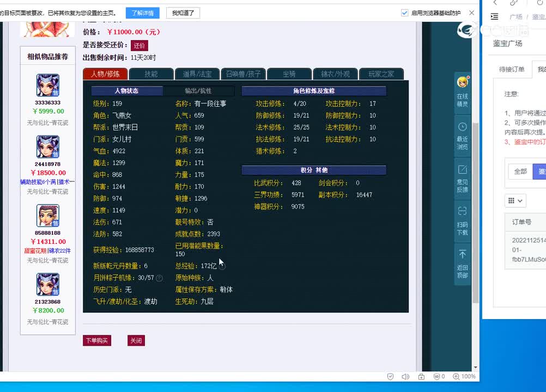Click the 关闭 button below character panel

136,340
